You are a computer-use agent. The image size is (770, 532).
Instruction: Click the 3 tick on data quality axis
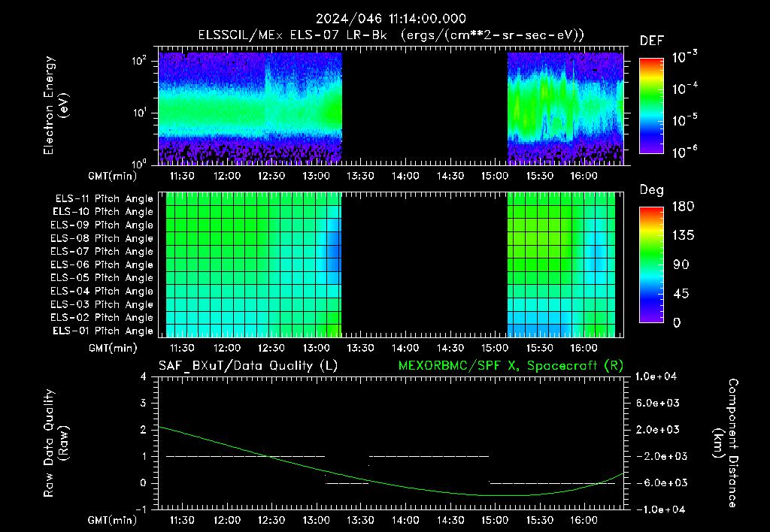144,403
